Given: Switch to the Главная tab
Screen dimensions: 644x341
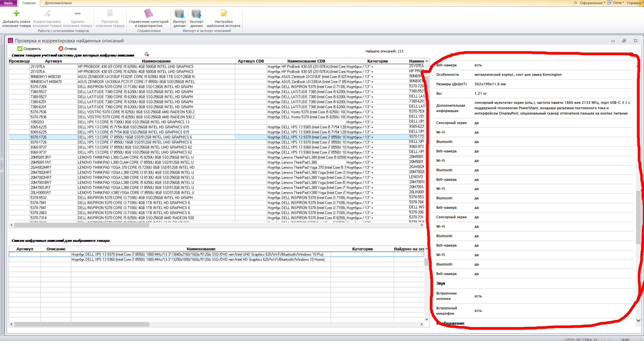Looking at the screenshot, I should coord(29,3).
